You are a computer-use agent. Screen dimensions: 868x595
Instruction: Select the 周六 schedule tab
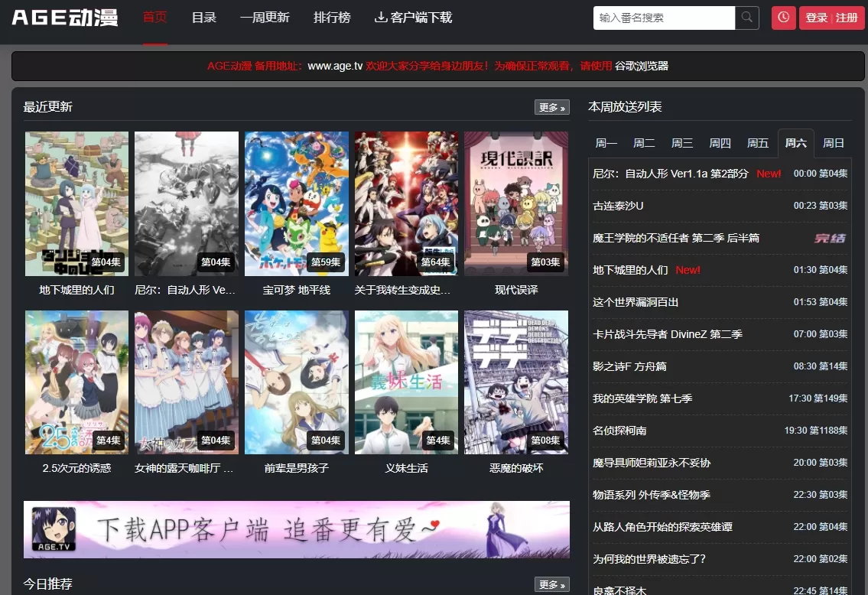point(795,143)
